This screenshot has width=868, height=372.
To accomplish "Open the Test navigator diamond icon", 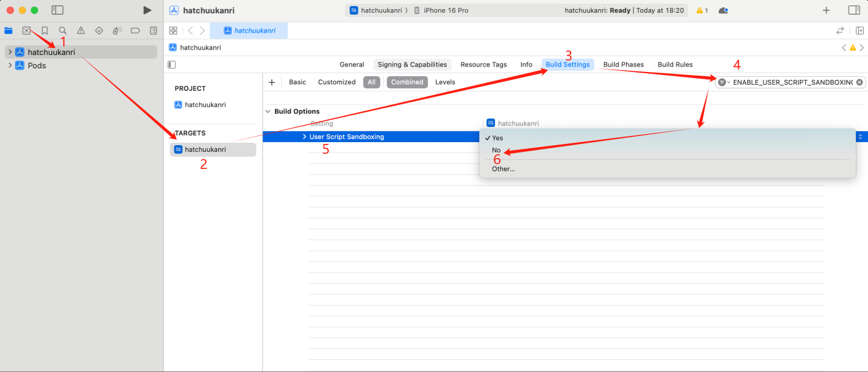I will point(99,30).
